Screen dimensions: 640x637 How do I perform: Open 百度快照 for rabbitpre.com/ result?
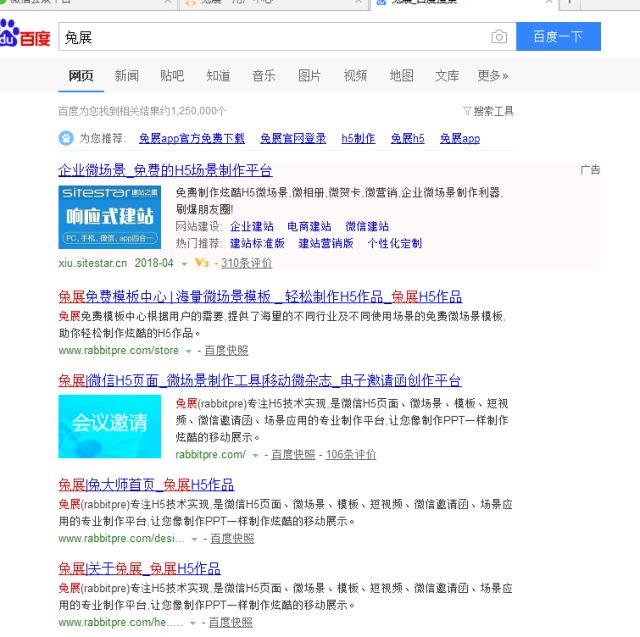pos(293,455)
